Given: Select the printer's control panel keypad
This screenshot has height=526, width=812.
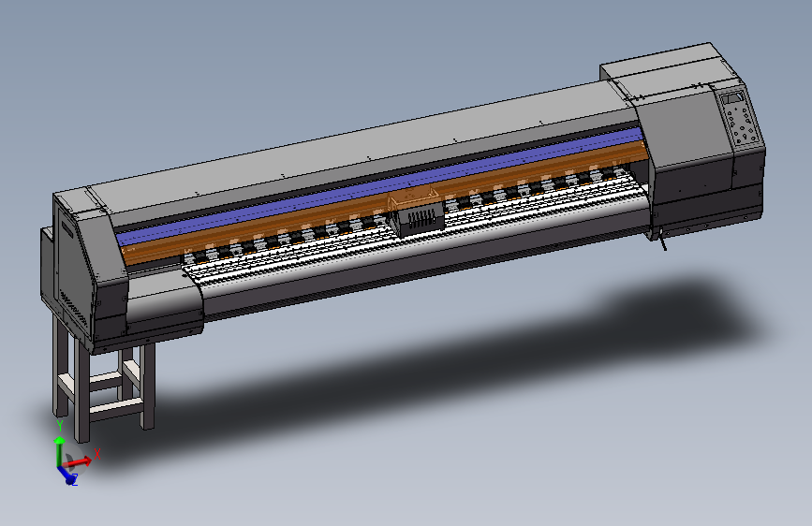Looking at the screenshot, I should (742, 119).
